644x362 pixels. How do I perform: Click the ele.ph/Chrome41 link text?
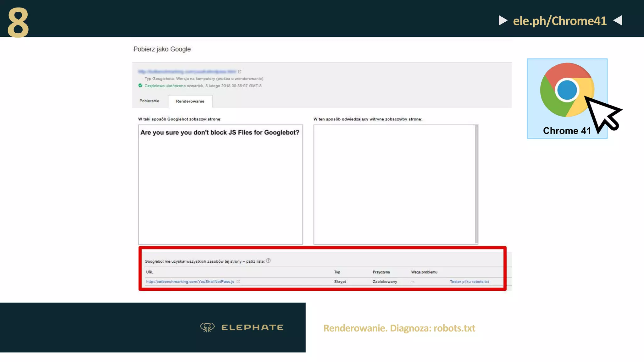pos(560,21)
